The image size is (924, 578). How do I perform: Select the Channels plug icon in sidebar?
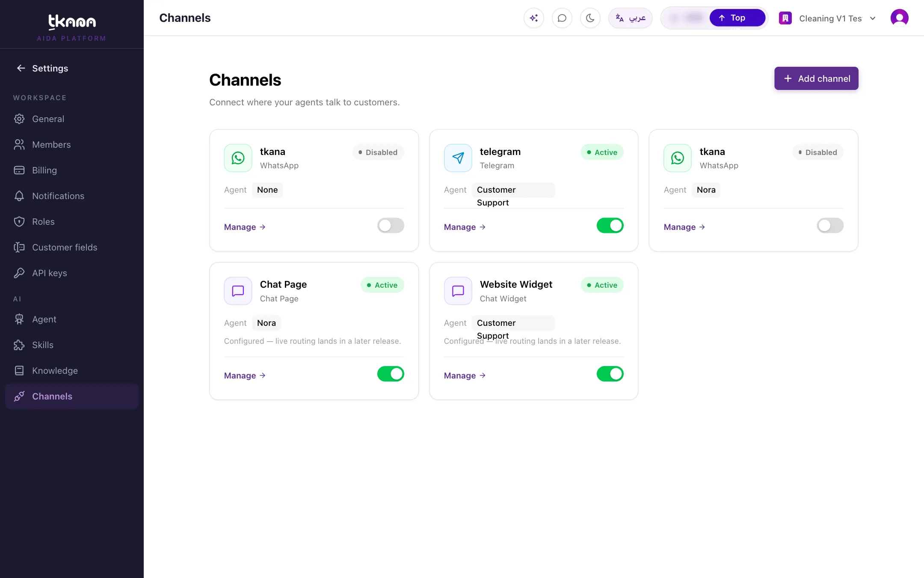(x=19, y=396)
